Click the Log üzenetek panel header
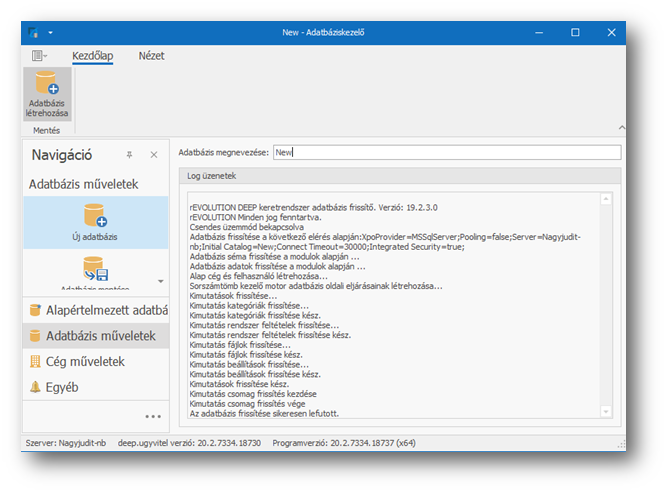This screenshot has height=494, width=668. point(399,176)
